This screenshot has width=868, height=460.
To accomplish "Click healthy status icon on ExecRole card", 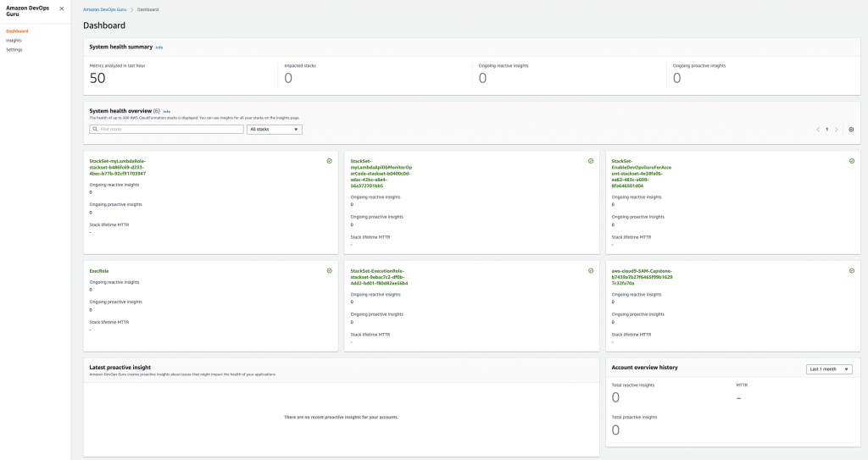I will pos(330,271).
